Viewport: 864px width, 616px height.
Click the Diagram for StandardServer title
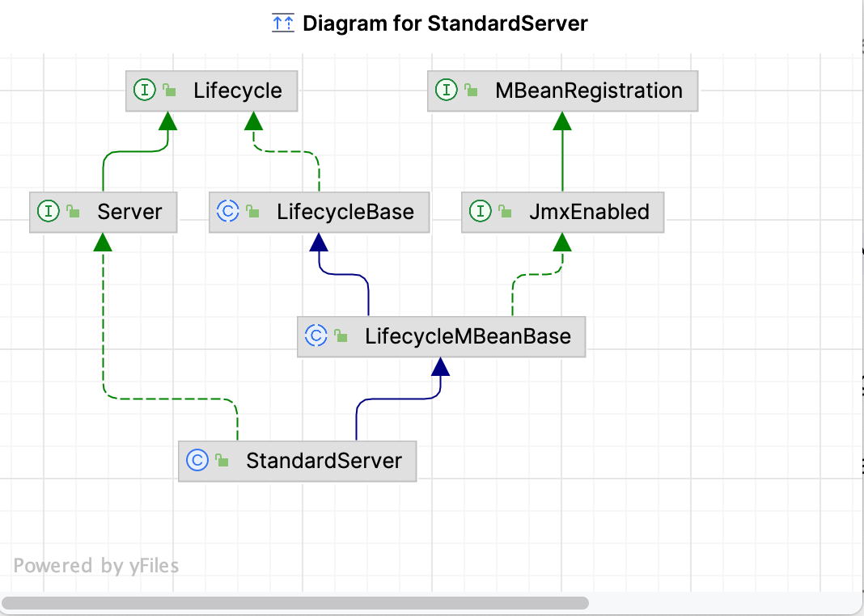pos(445,23)
